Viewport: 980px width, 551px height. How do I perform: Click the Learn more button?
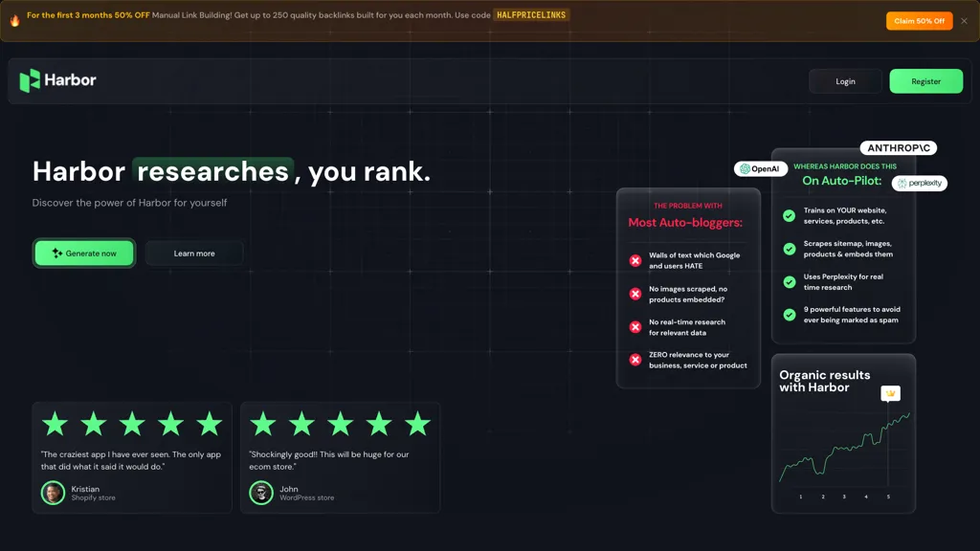click(x=193, y=253)
